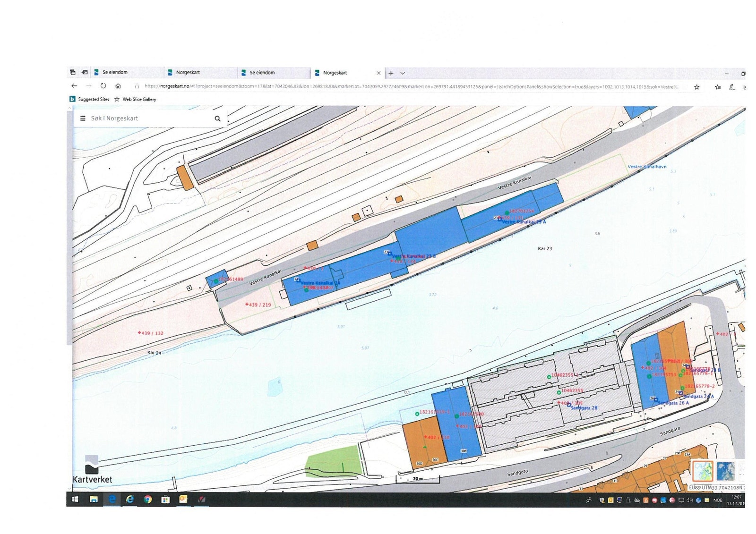
Task: Click the volume speaker tray icon
Action: pos(690,500)
